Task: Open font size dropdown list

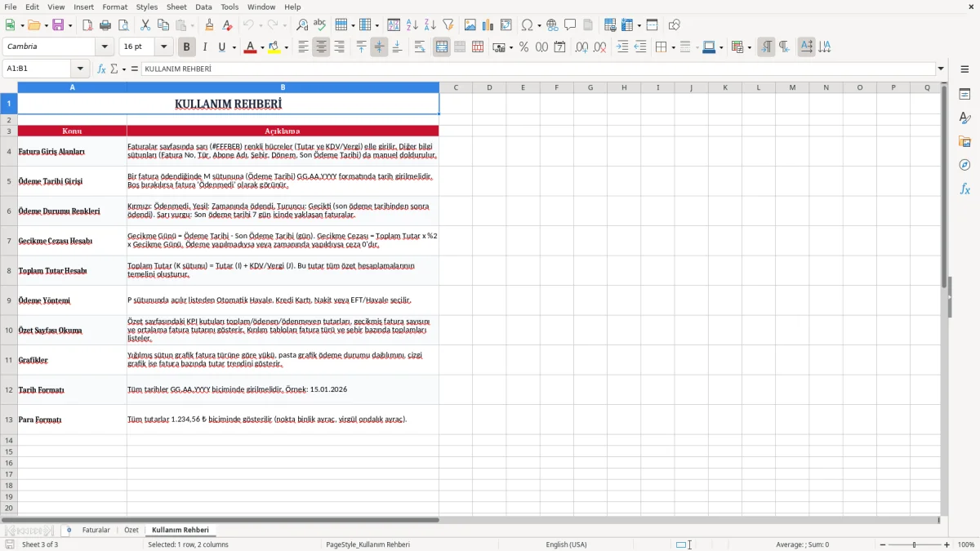Action: [x=164, y=47]
